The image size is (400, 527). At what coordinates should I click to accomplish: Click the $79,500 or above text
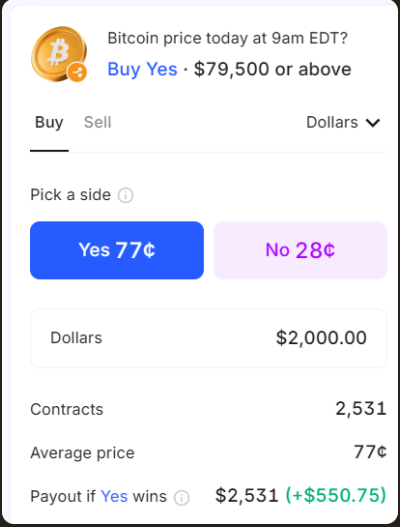pyautogui.click(x=273, y=69)
